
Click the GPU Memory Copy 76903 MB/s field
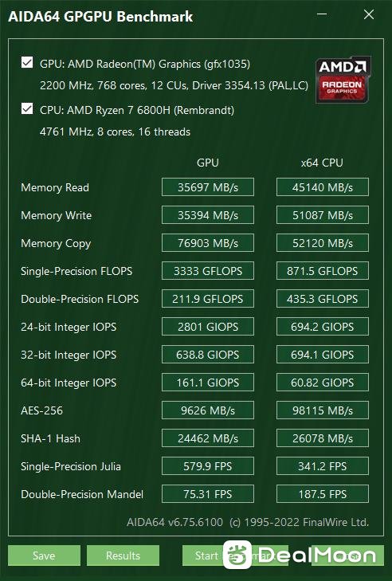[x=208, y=243]
